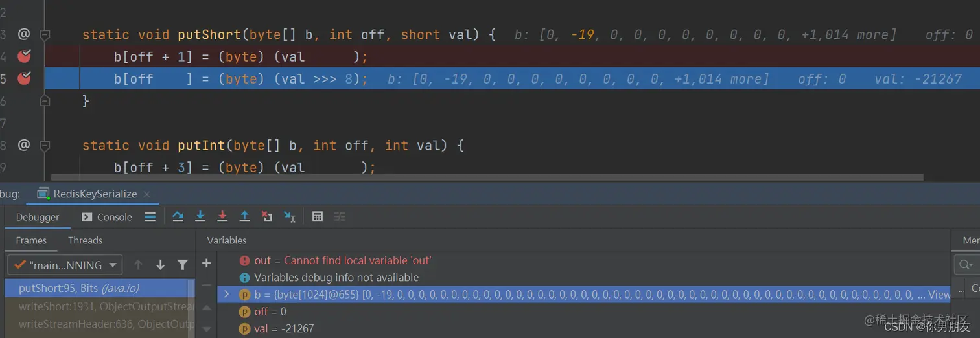Click the View link for array b

tap(939, 295)
